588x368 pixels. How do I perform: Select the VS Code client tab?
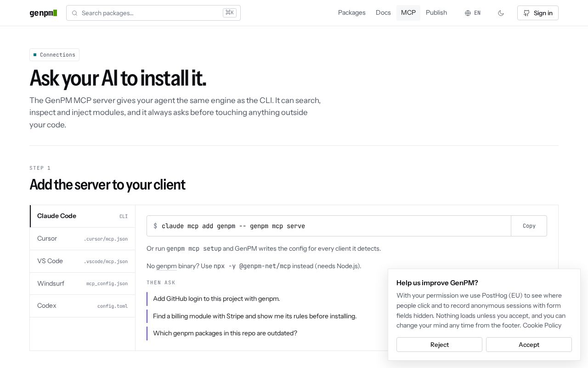point(83,261)
